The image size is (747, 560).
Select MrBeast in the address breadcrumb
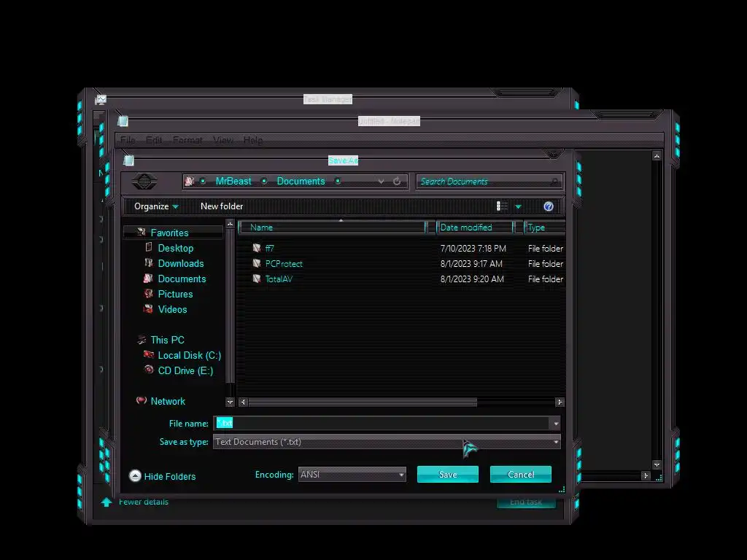(x=233, y=182)
